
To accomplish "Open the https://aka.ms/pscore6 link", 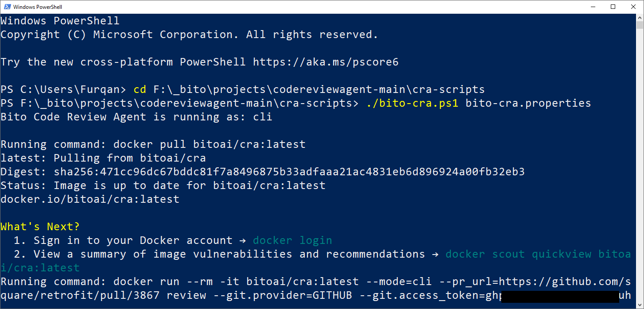I will 326,62.
